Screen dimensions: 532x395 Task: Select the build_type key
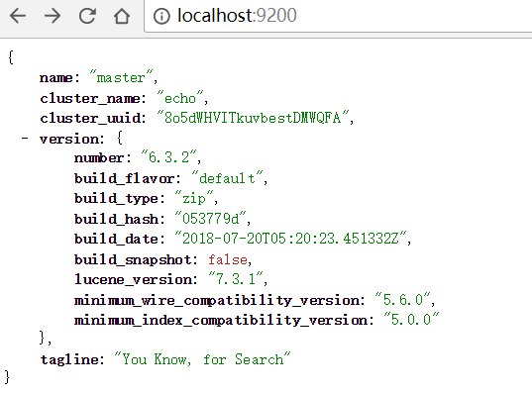coord(116,199)
